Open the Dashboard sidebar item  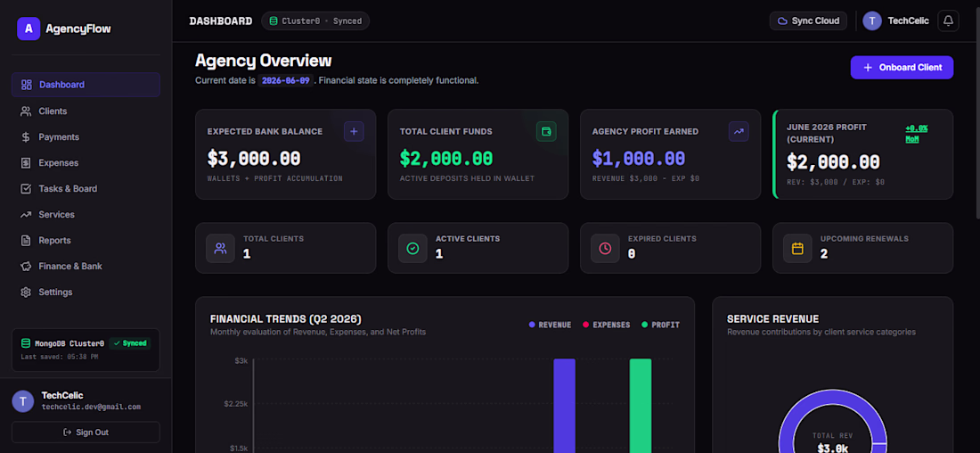tap(86, 85)
